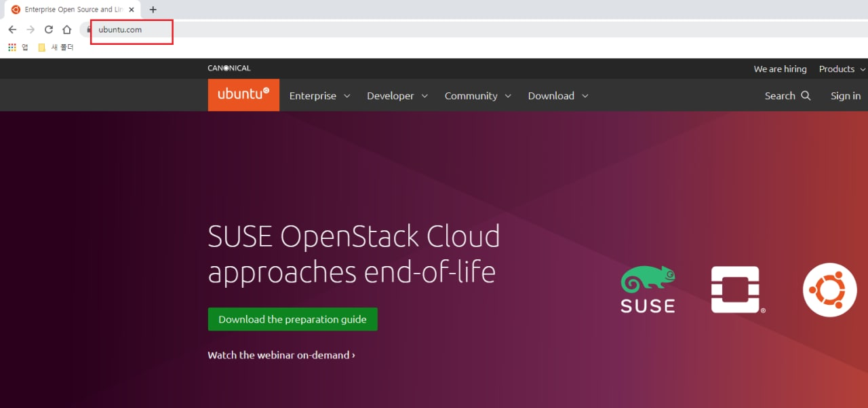Screen dimensions: 868x408
Task: Click the 'SUSE OpenStack Cloud approaches end-of-life' heading
Action: (354, 254)
